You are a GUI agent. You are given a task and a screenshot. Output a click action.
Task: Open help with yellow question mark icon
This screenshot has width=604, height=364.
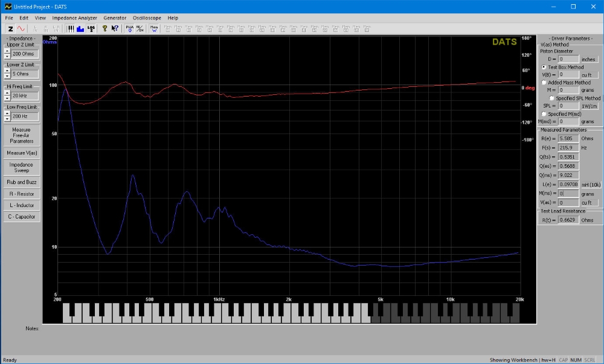coord(104,28)
